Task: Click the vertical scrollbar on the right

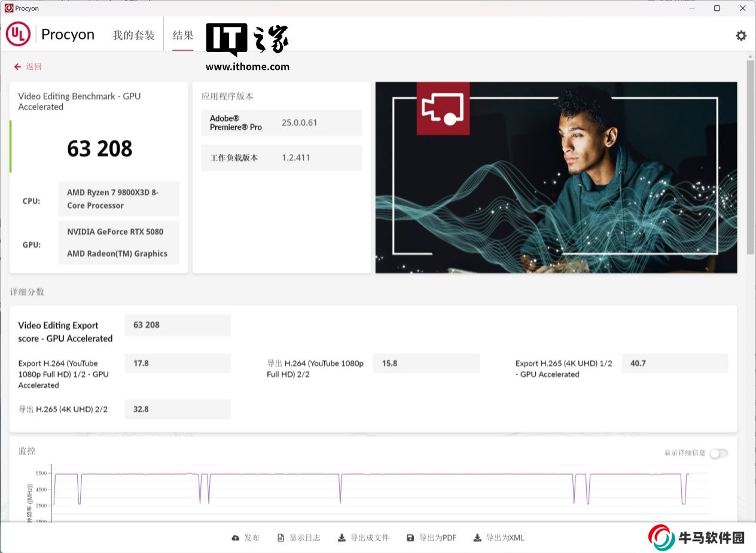Action: pyautogui.click(x=750, y=156)
